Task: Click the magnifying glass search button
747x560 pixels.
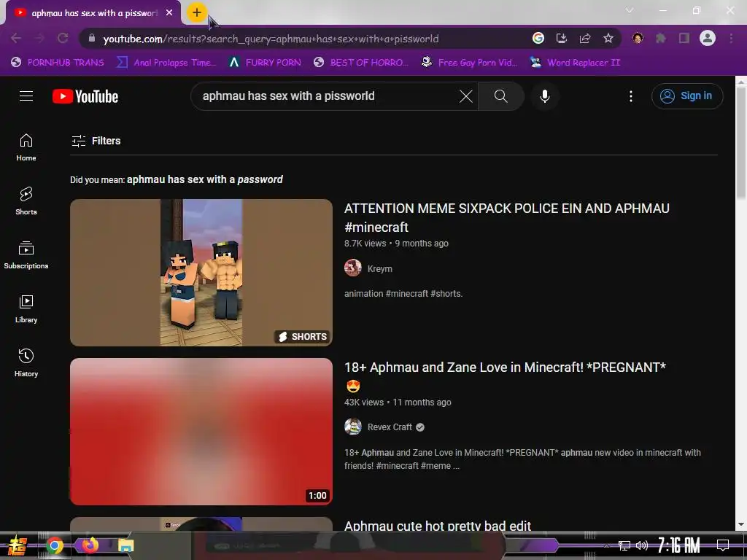Action: coord(500,96)
